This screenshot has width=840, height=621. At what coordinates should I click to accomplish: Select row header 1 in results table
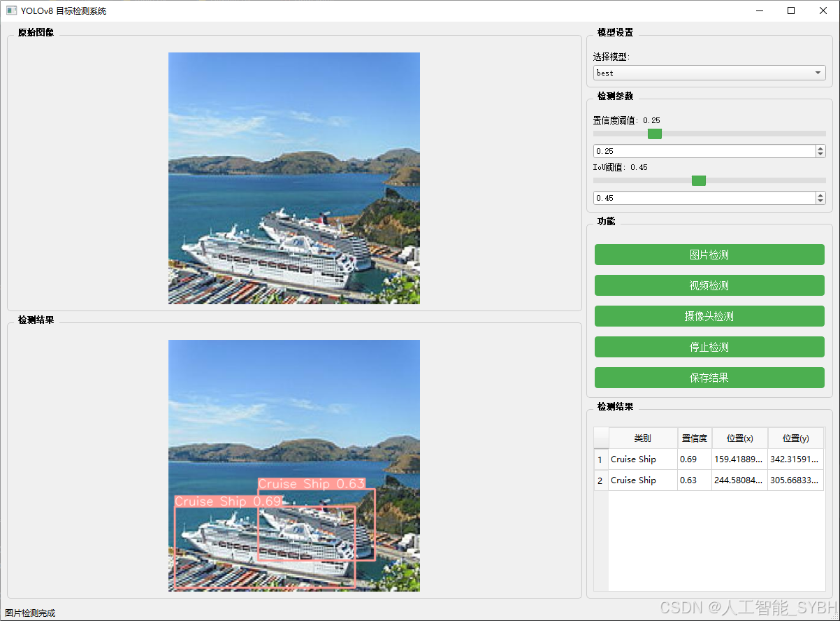coord(601,459)
